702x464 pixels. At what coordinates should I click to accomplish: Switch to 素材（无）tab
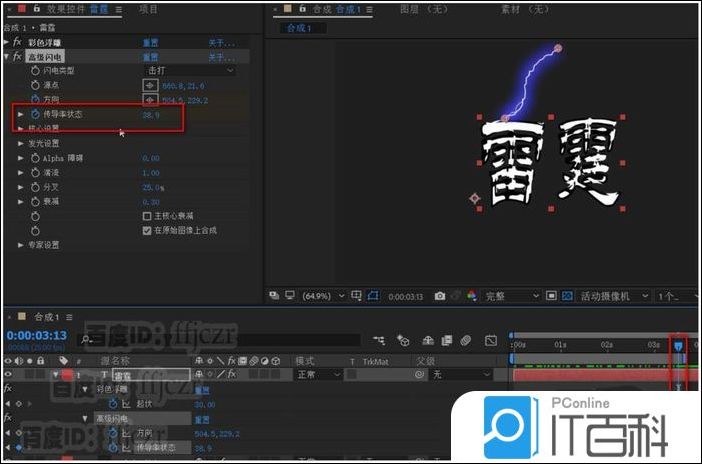525,9
